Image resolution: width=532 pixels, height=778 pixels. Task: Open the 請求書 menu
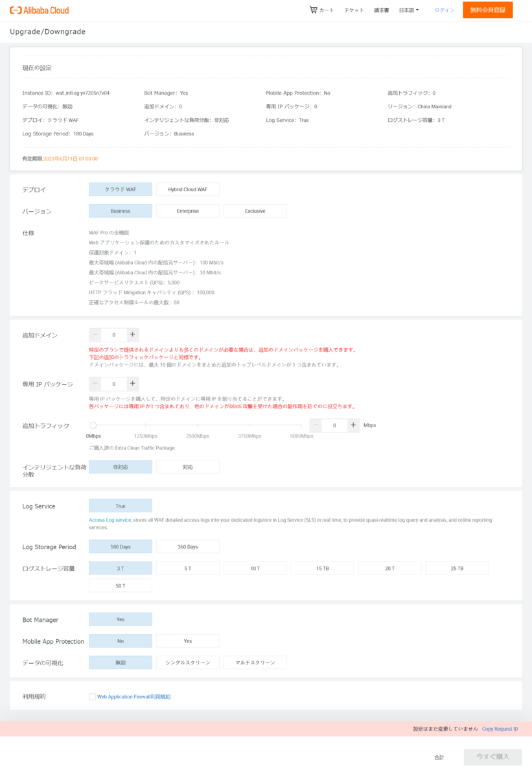point(381,10)
